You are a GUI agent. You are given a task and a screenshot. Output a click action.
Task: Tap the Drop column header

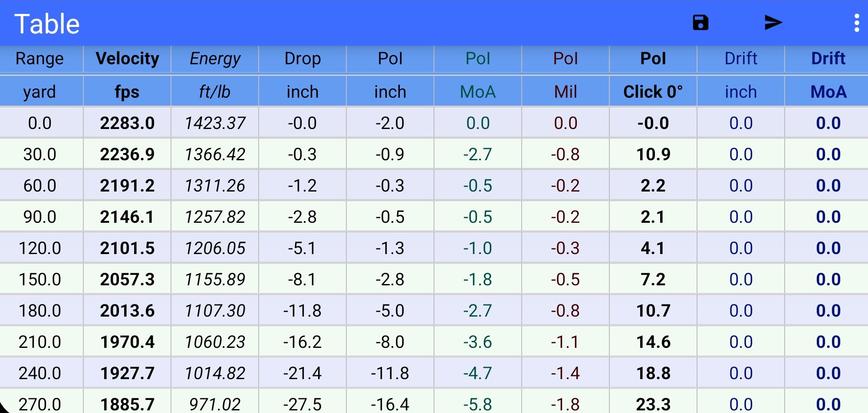coord(302,59)
